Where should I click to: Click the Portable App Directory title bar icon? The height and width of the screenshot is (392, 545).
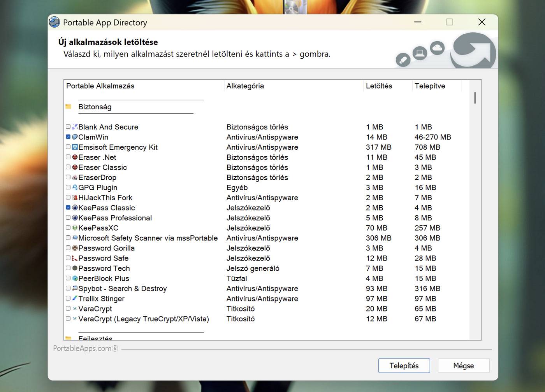(54, 22)
